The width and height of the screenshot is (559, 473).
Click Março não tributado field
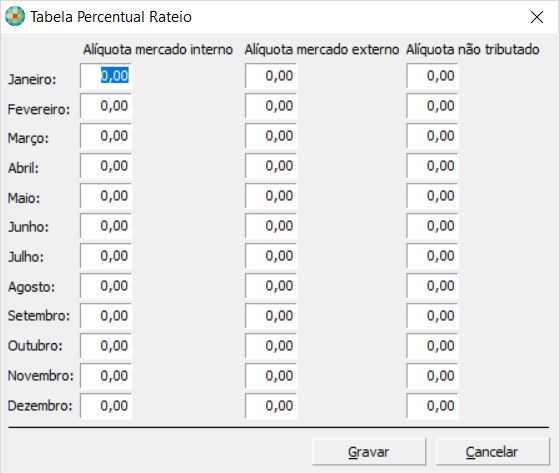click(x=432, y=136)
